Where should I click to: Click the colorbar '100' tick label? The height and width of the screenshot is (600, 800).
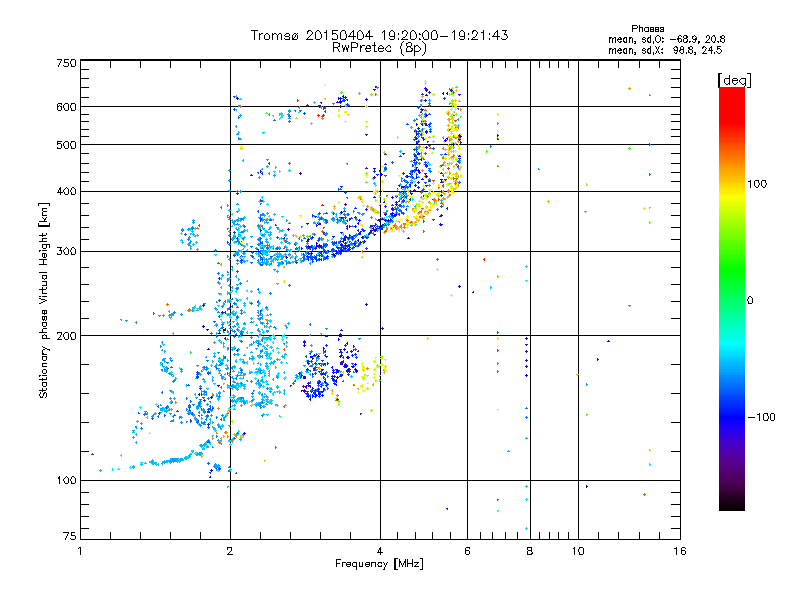click(757, 184)
